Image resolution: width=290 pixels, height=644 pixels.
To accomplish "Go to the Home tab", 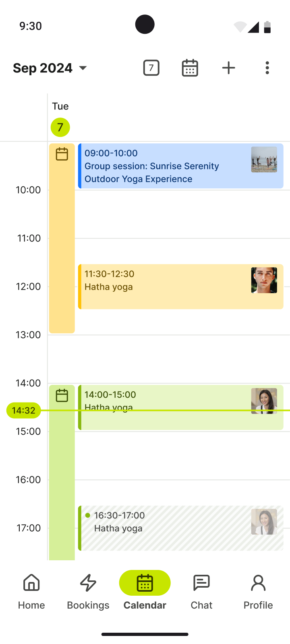I will 31,592.
